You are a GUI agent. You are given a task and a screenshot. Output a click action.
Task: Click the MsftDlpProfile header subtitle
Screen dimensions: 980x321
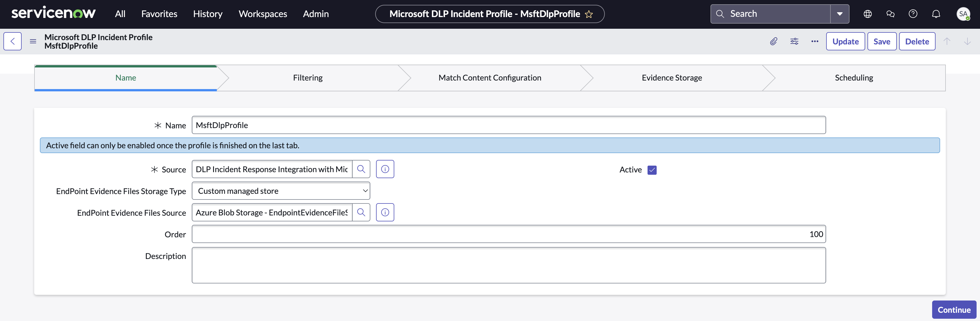click(x=71, y=46)
